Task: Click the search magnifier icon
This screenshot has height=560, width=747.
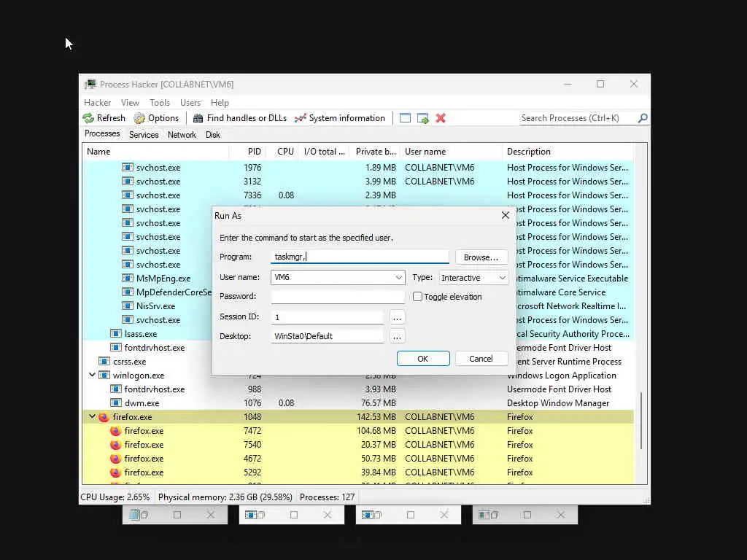Action: pos(643,117)
